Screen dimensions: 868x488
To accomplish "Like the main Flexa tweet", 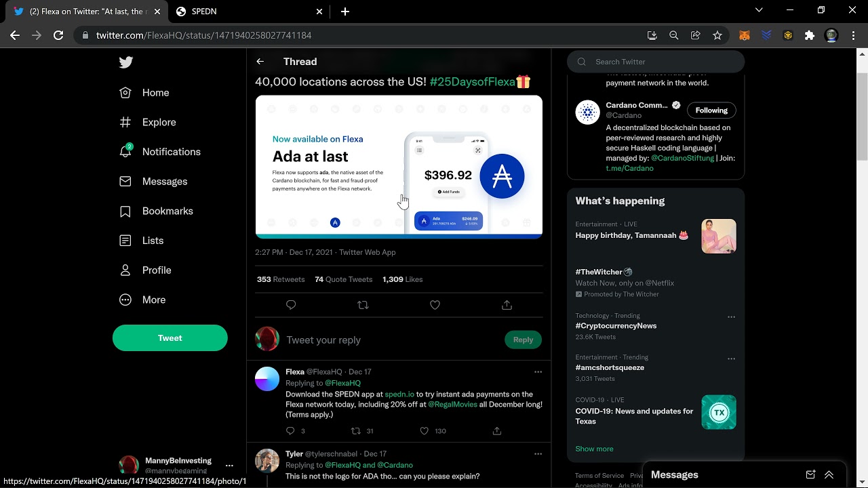I will point(435,305).
